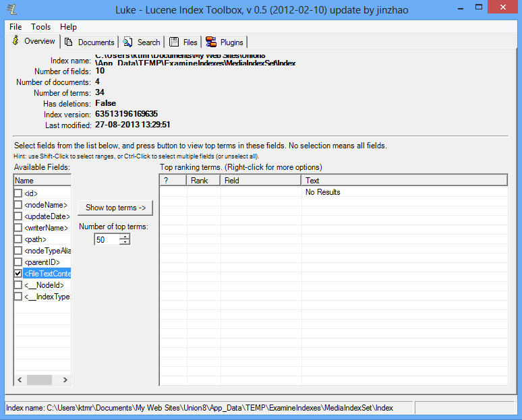
Task: Decrease number of top terms with down arrow
Action: [x=125, y=242]
